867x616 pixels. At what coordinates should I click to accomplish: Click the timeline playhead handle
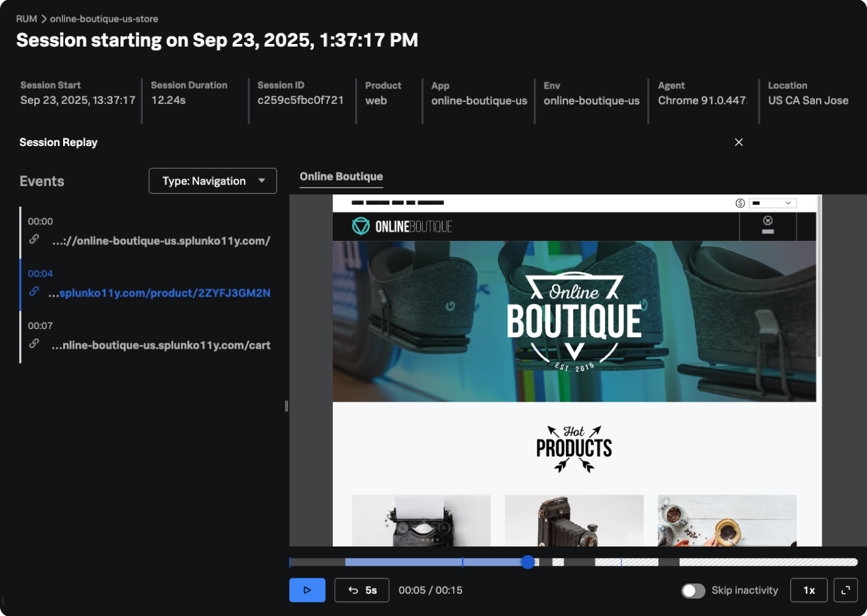(528, 562)
